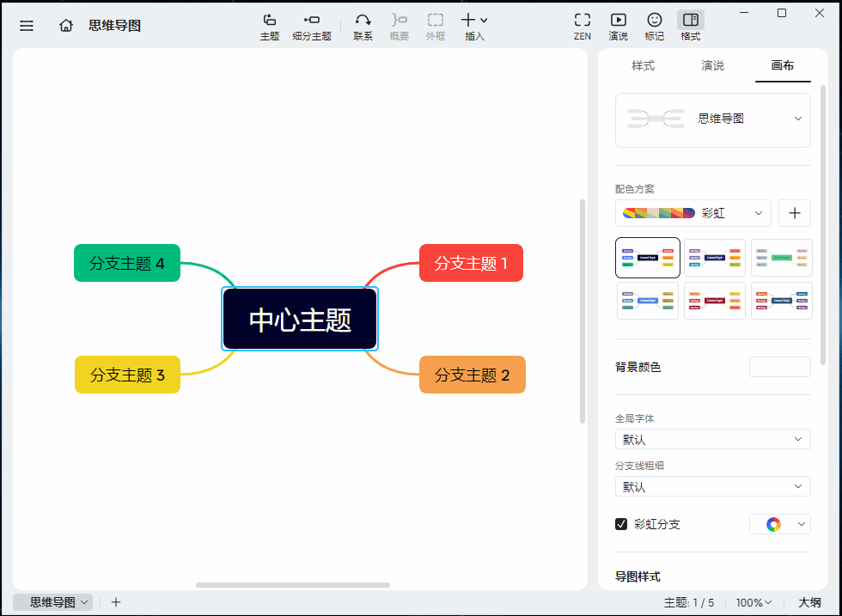
Task: Click the 背景颜色 color swatch
Action: tap(779, 367)
